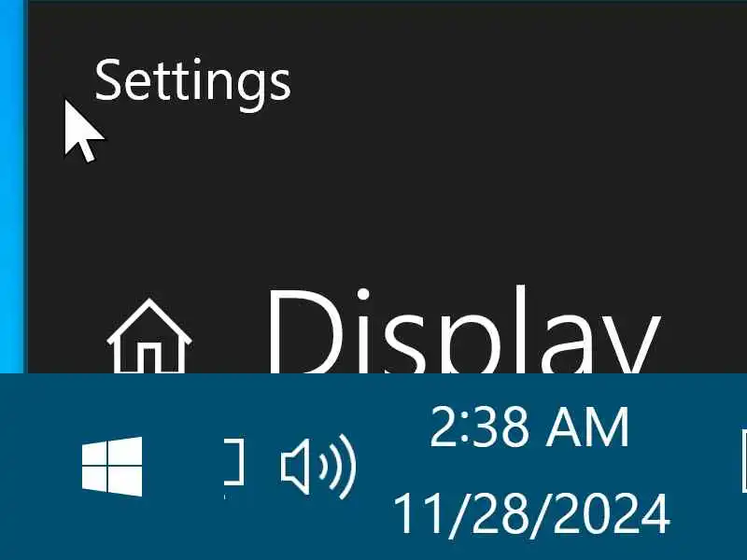Mute audio from the taskbar speaker icon
Viewport: 747px width, 560px height.
[318, 466]
